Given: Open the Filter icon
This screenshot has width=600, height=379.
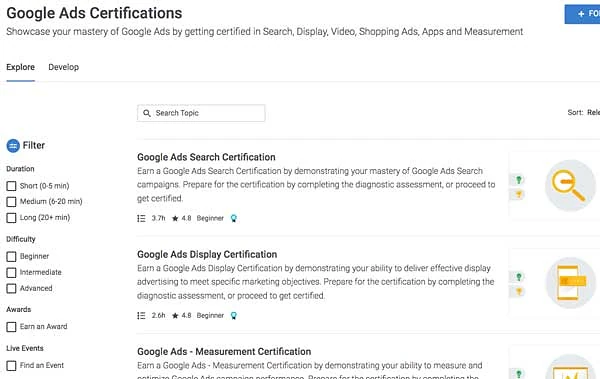Looking at the screenshot, I should click(13, 145).
